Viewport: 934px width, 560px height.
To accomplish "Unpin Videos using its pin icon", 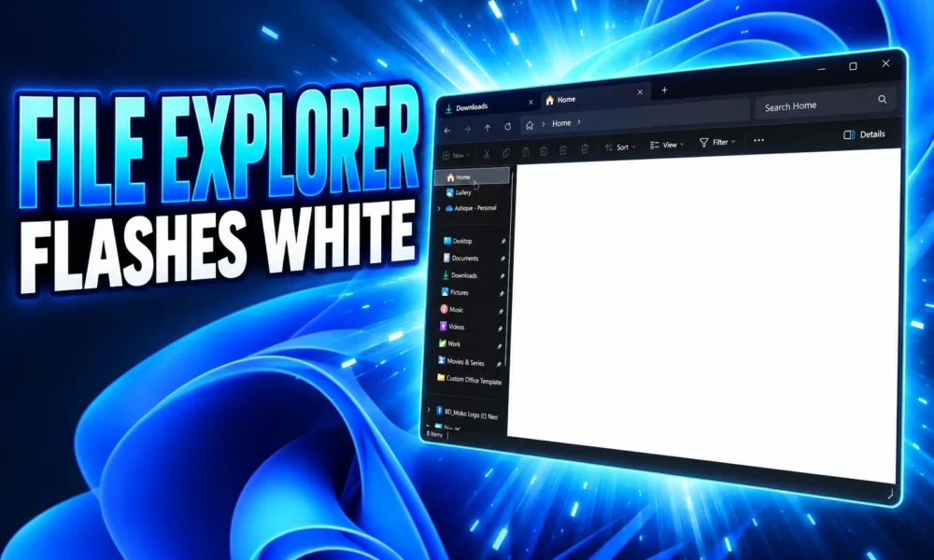I will click(501, 329).
